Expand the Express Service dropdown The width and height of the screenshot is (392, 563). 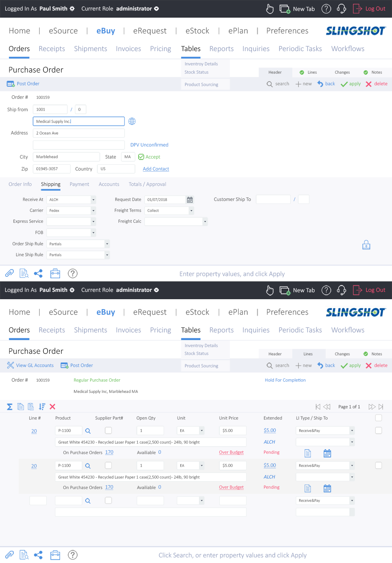pyautogui.click(x=93, y=222)
